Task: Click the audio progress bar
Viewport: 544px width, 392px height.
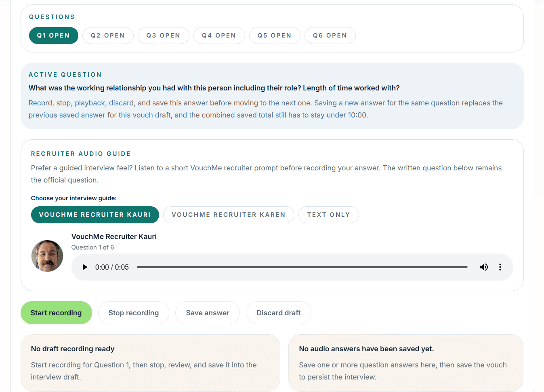Action: 302,267
